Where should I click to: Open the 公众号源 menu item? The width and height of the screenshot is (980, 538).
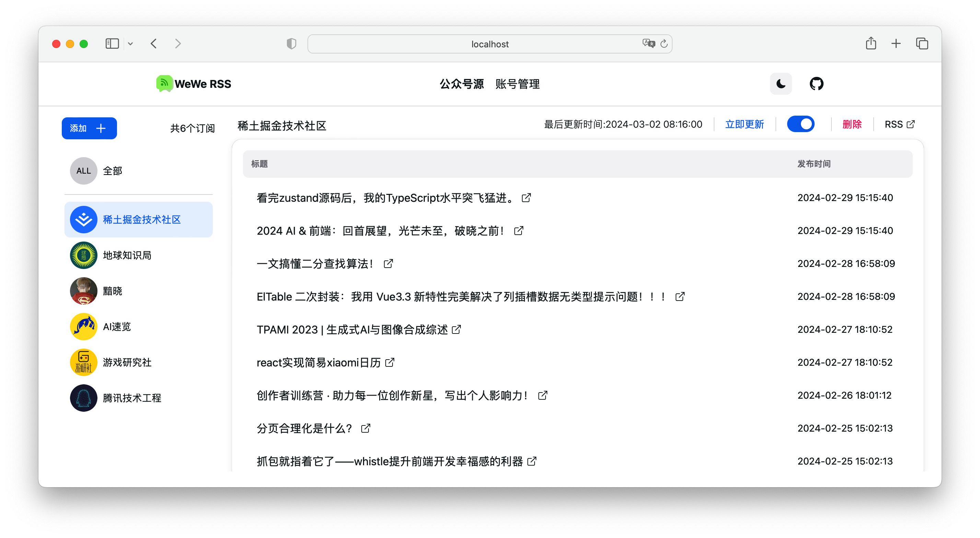pyautogui.click(x=462, y=84)
